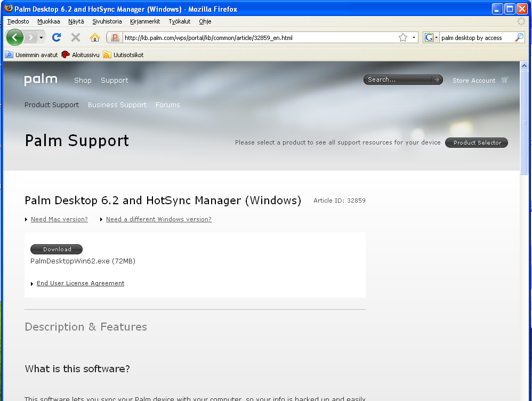Click the 'Description & Features' heading
The width and height of the screenshot is (532, 401).
tap(86, 327)
